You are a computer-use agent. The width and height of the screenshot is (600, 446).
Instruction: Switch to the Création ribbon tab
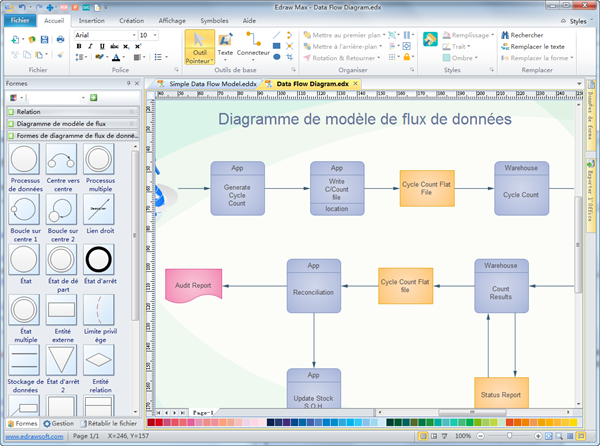coord(132,21)
